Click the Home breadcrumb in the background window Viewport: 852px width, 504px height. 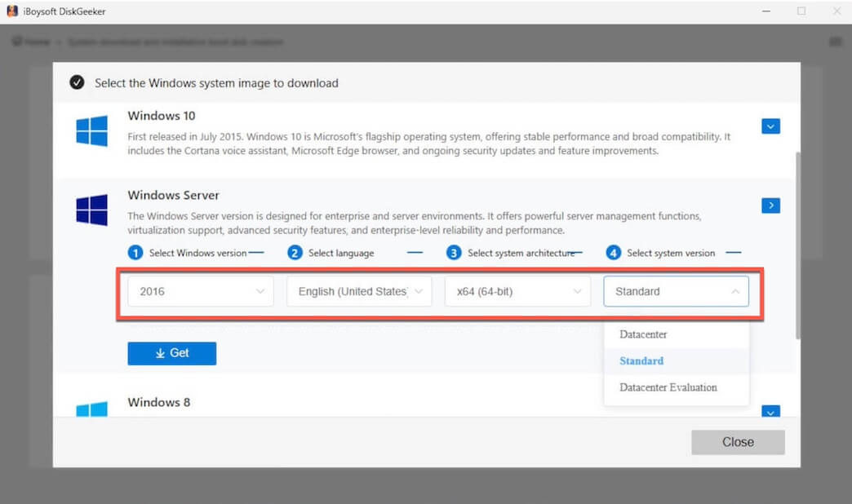coord(32,42)
